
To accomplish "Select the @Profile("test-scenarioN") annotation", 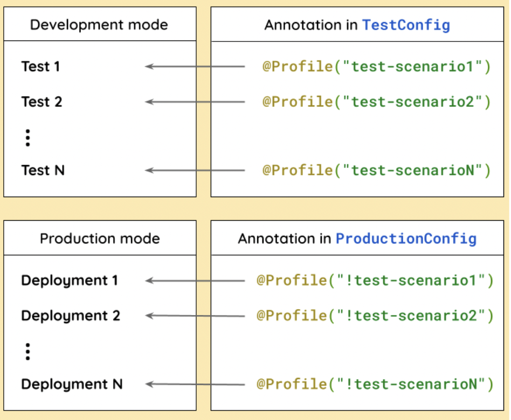I will pyautogui.click(x=376, y=170).
